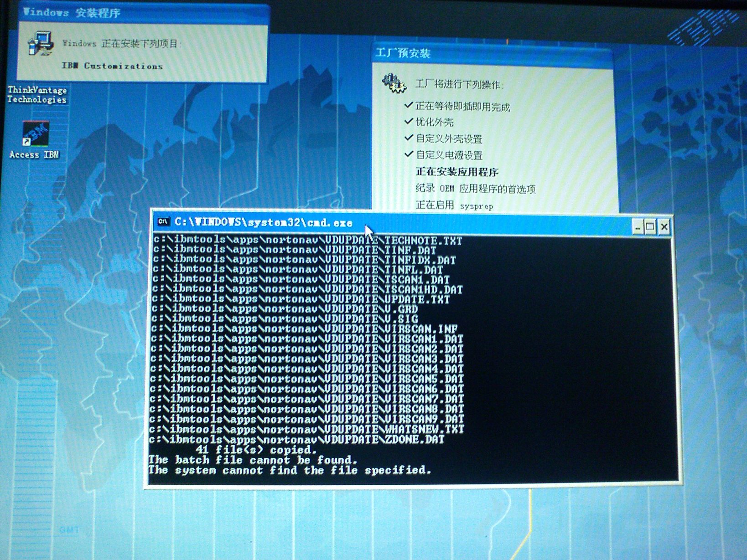Click the 'Windows 正在安装下列项目' text
The height and width of the screenshot is (560, 747).
coord(122,44)
